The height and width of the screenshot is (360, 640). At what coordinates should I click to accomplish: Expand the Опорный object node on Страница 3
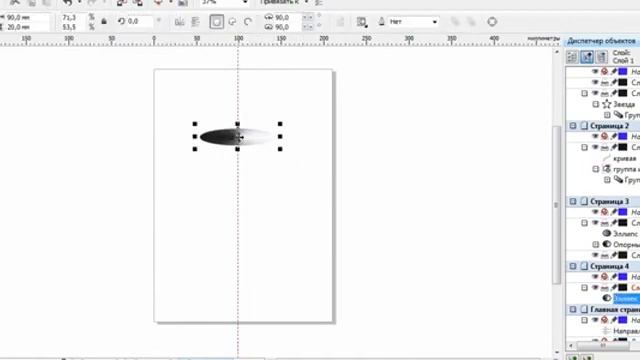596,244
